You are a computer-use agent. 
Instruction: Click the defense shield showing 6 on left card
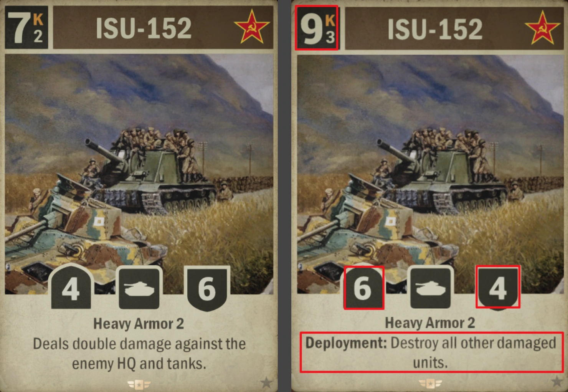tap(207, 289)
